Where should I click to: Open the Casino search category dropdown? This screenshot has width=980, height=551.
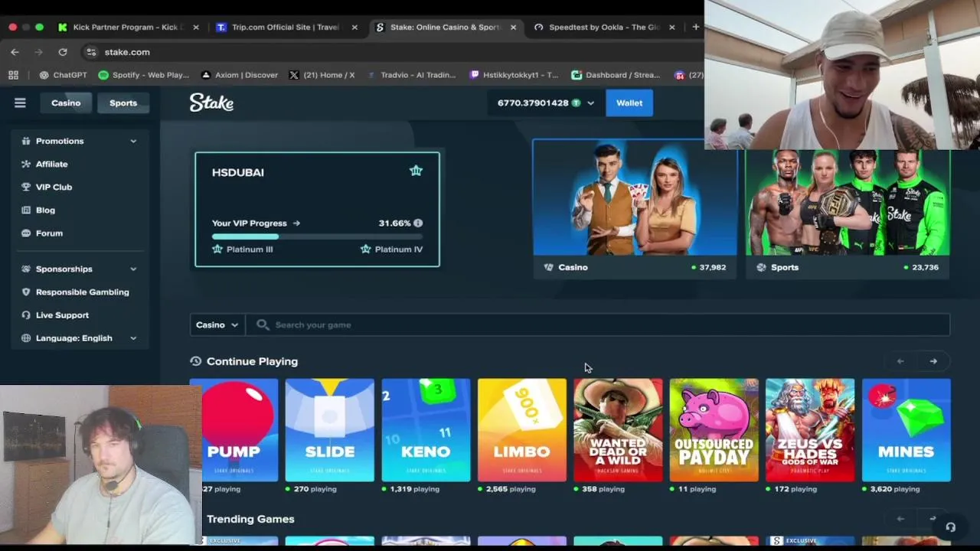[217, 324]
